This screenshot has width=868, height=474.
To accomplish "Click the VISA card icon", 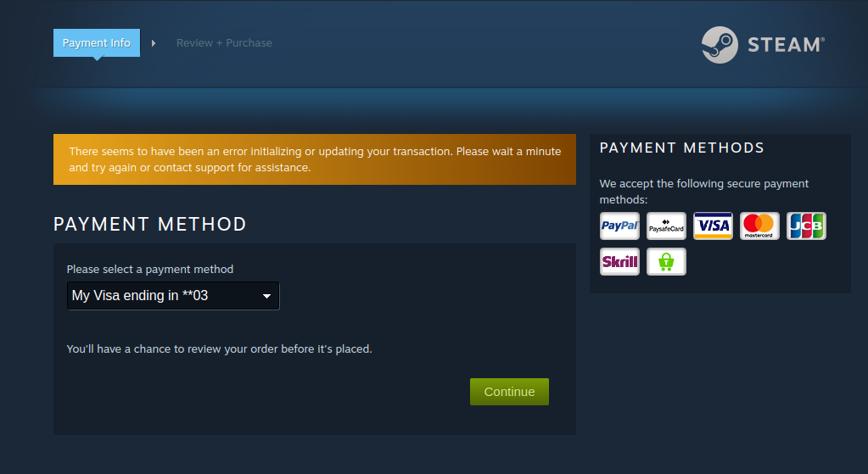I will (713, 226).
